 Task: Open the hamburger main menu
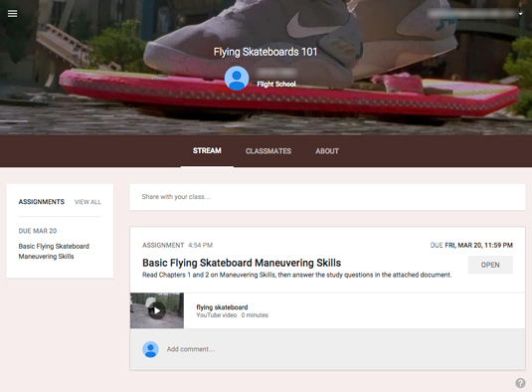[x=13, y=13]
